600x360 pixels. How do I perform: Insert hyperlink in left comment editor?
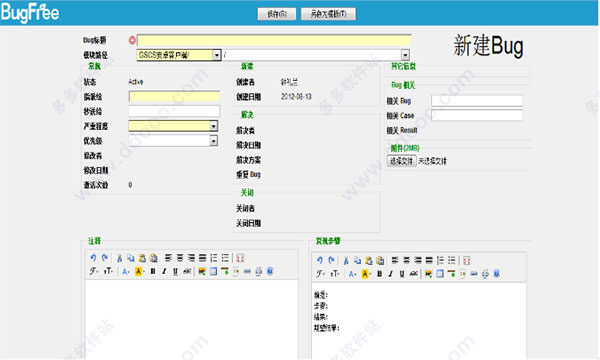click(247, 271)
